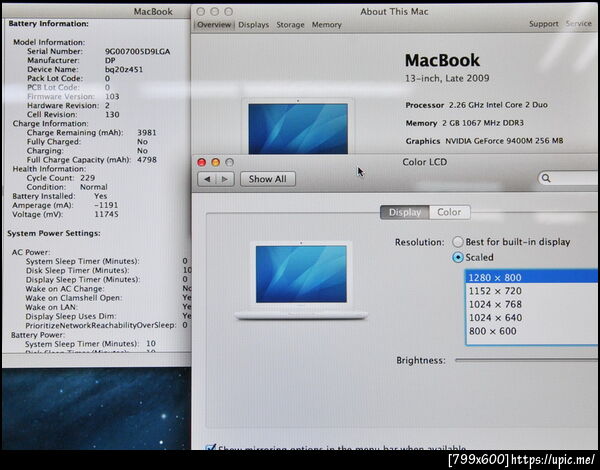The height and width of the screenshot is (470, 600).
Task: Select the Color tab in Color LCD
Action: tap(449, 212)
